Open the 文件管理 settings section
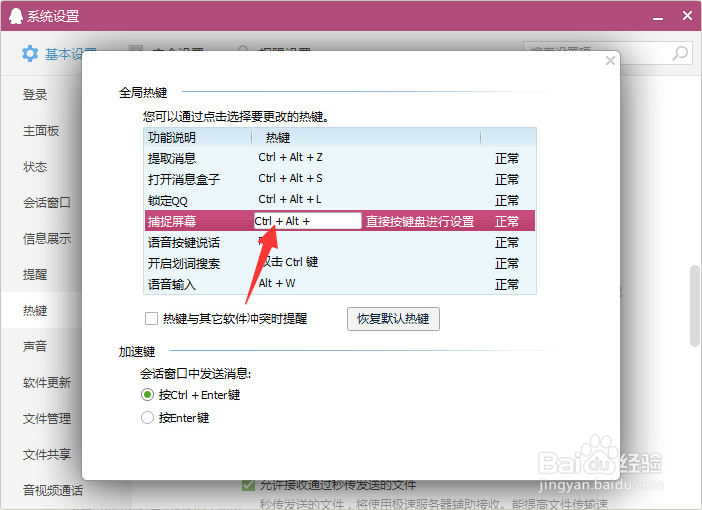This screenshot has width=702, height=510. (x=47, y=418)
